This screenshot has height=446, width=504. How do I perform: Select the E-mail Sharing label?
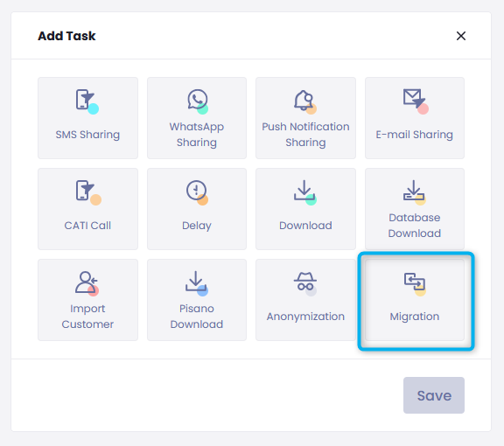tap(415, 135)
